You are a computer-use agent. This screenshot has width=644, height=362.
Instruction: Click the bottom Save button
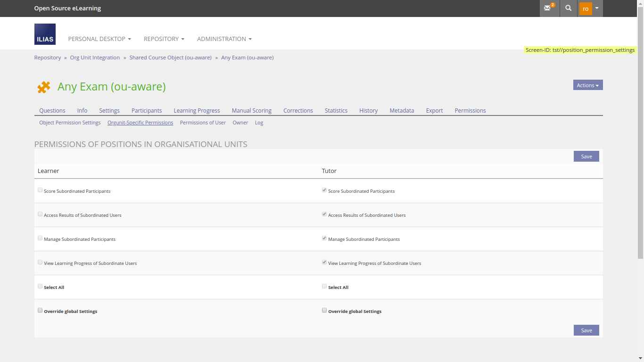586,330
